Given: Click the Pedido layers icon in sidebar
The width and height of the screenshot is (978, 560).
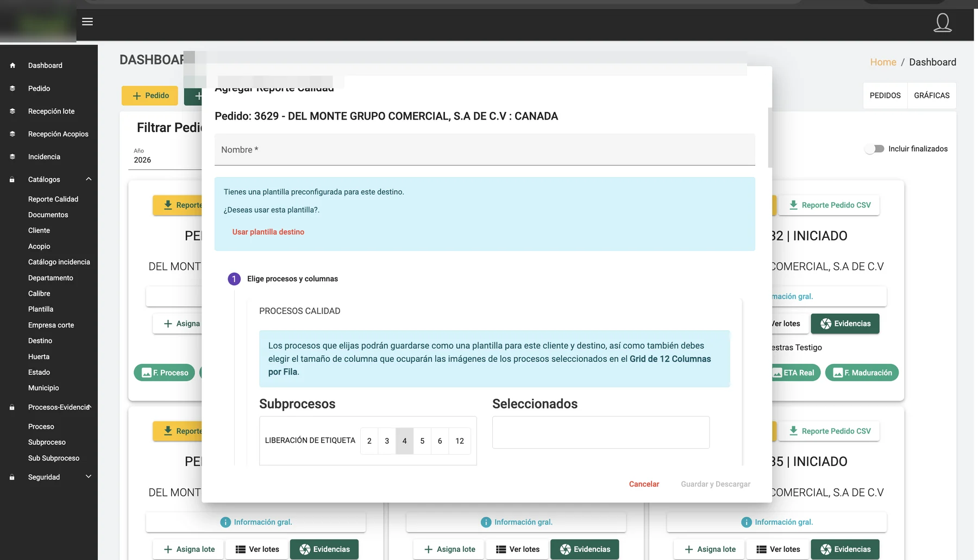Looking at the screenshot, I should pos(12,88).
